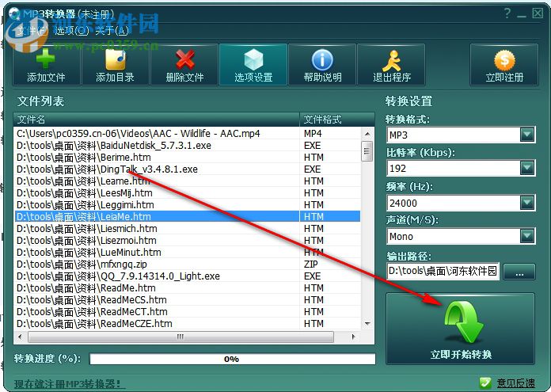Select the QQ_7.9.14314.0_Light.exe row
Viewport: 551px width, 392px height.
click(x=188, y=276)
